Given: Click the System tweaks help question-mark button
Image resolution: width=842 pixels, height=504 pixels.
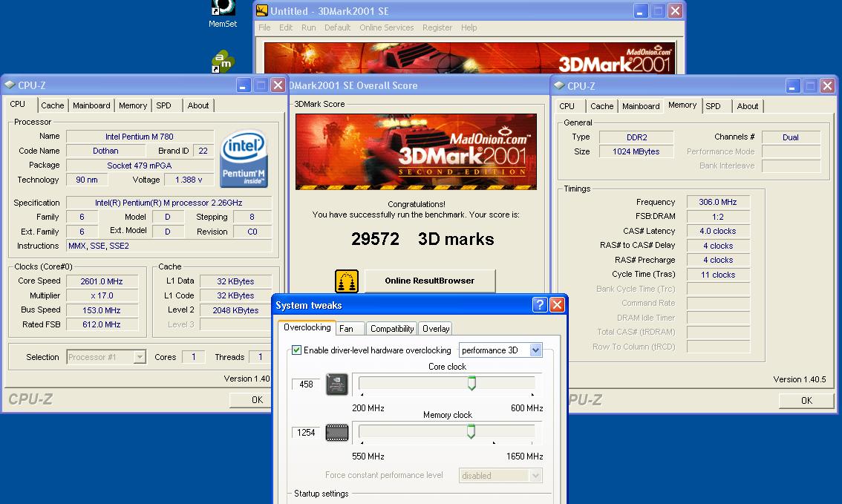Looking at the screenshot, I should click(540, 305).
